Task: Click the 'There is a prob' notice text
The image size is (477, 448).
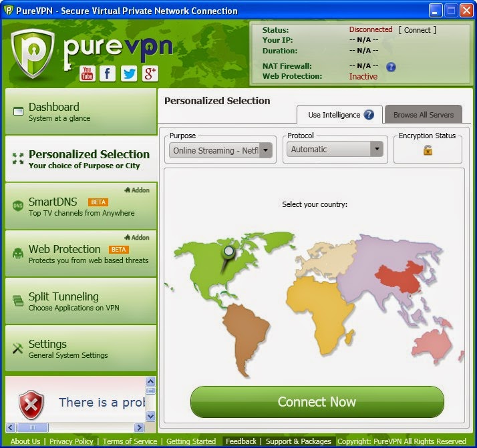Action: (x=102, y=402)
